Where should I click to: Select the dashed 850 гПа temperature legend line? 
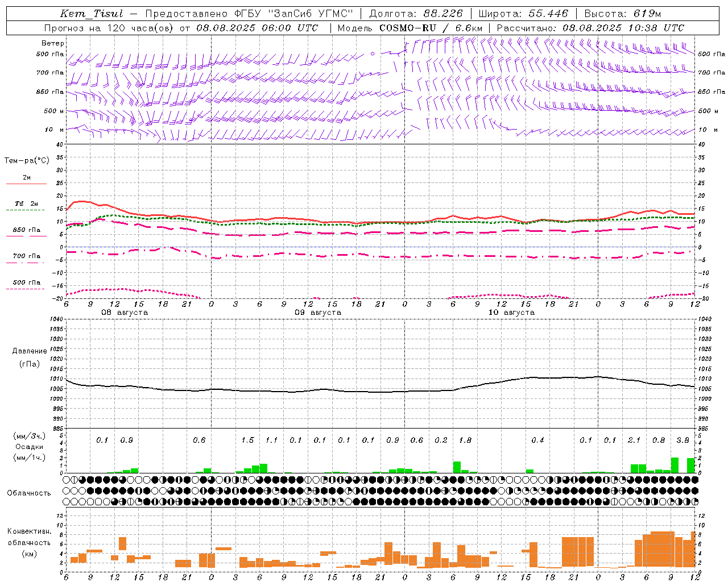point(26,236)
